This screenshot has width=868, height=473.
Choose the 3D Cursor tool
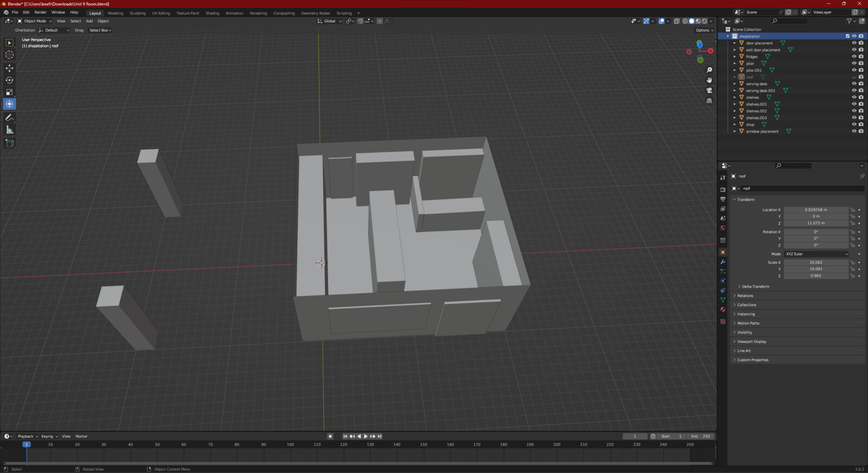(9, 54)
